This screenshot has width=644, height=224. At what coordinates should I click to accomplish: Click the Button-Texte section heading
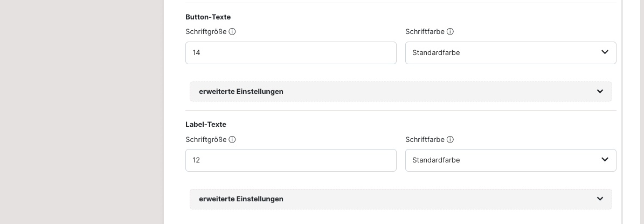[x=208, y=17]
